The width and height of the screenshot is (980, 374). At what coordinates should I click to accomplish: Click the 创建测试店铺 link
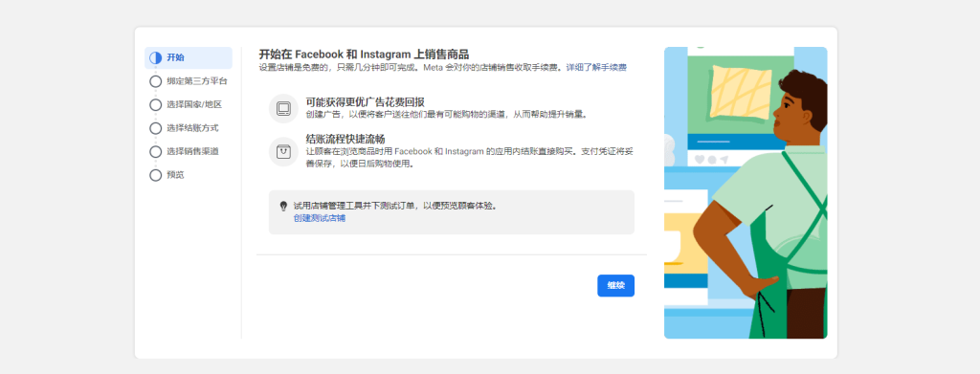[320, 218]
